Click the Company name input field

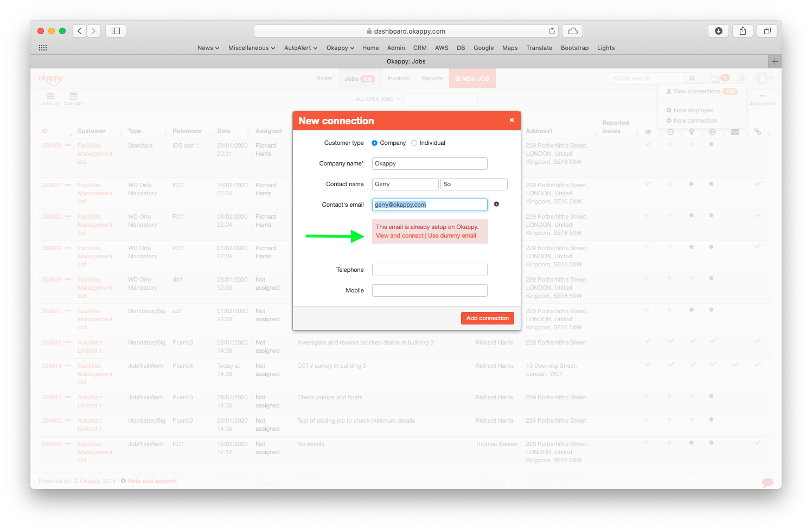[x=430, y=163]
